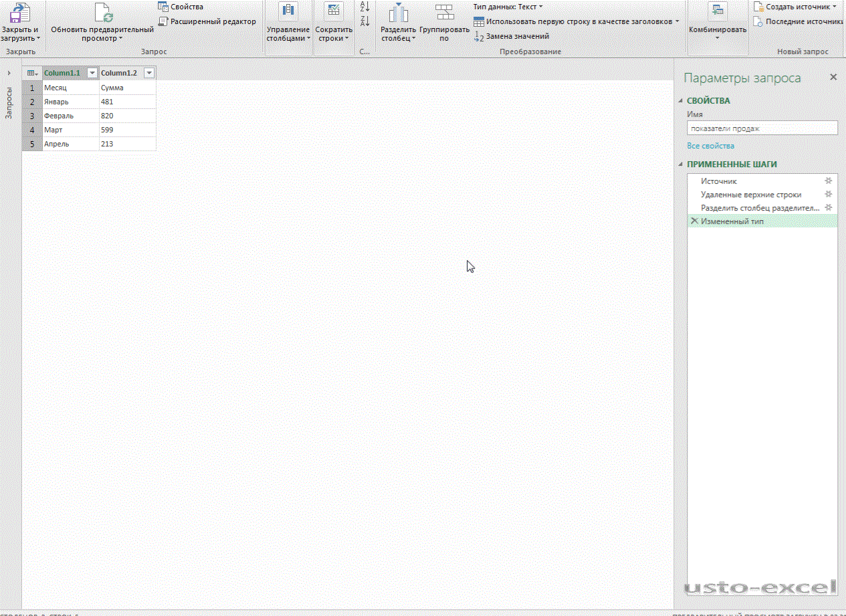This screenshot has width=846, height=616.
Task: Delete the Измененный тип step
Action: (x=694, y=221)
